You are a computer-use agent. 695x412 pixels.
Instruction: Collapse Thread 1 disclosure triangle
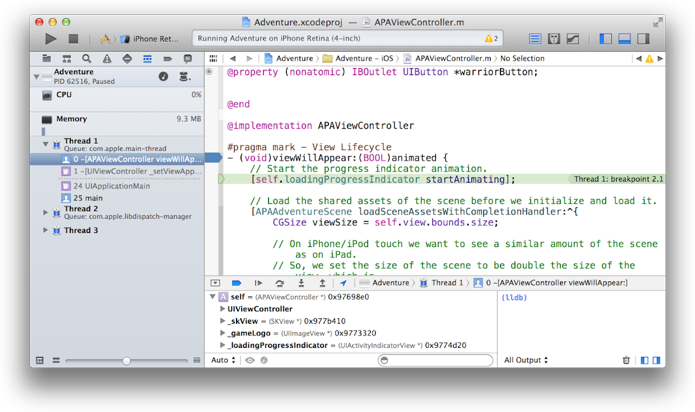tap(45, 144)
